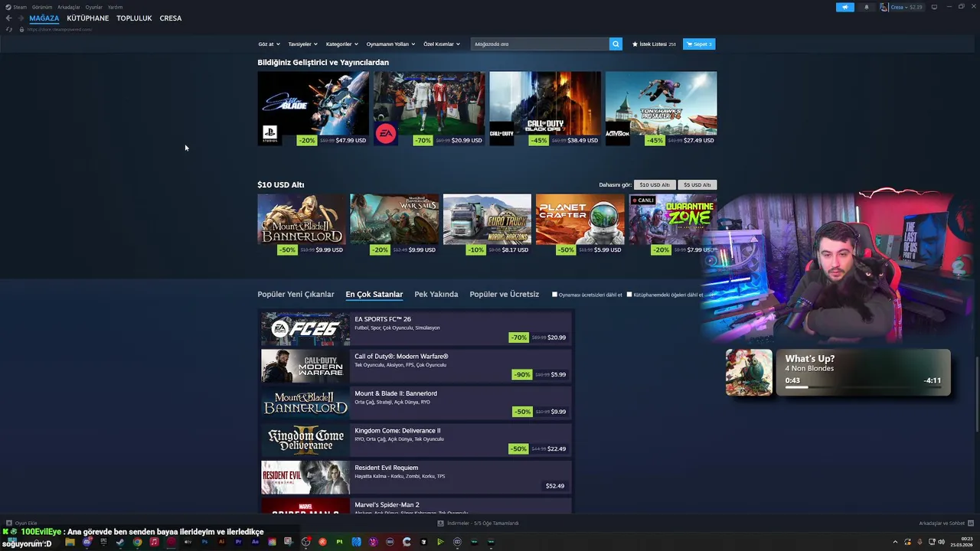Open Premiere Pro from the taskbar
This screenshot has height=551, width=980.
(x=238, y=542)
